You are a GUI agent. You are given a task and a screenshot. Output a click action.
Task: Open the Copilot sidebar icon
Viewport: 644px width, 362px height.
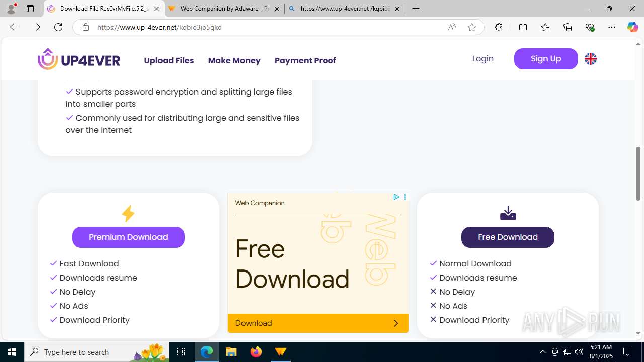point(632,27)
